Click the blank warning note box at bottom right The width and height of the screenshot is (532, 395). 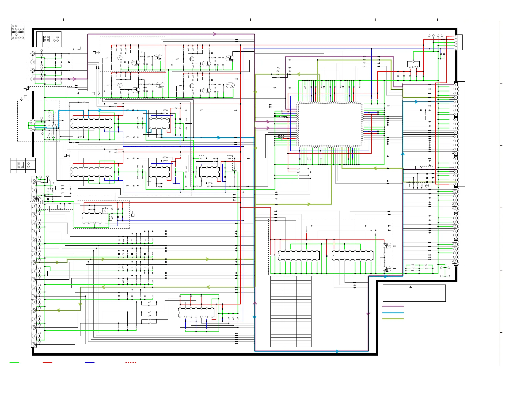point(414,293)
